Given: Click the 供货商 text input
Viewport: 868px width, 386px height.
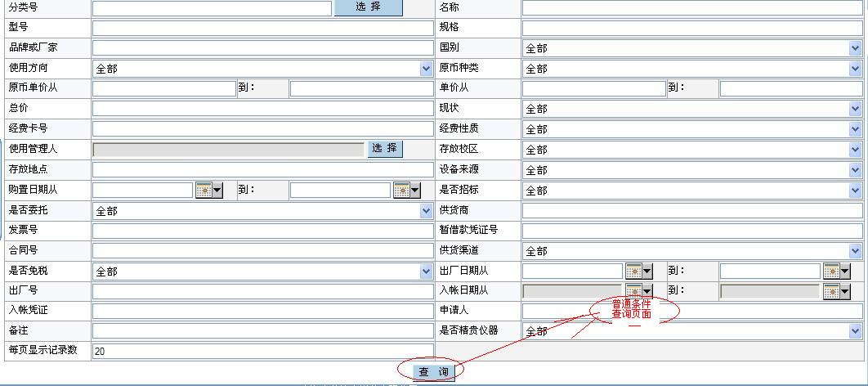Looking at the screenshot, I should click(x=691, y=210).
